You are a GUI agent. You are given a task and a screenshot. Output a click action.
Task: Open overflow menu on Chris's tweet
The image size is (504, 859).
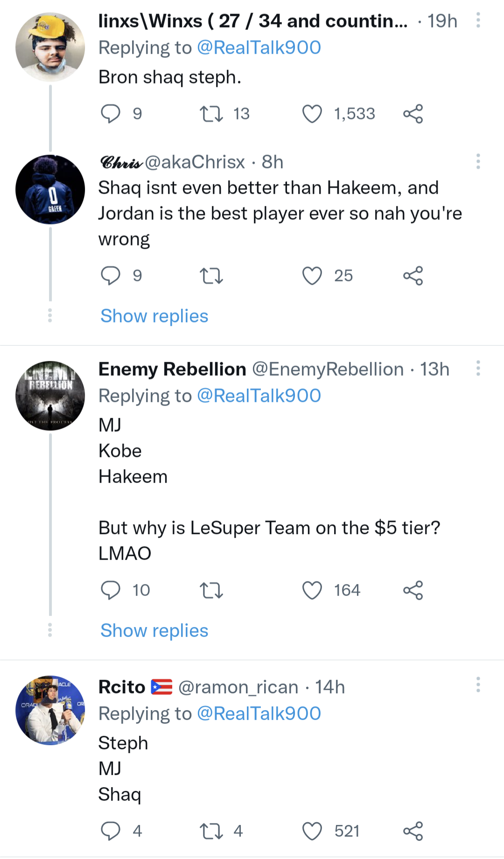tap(478, 162)
